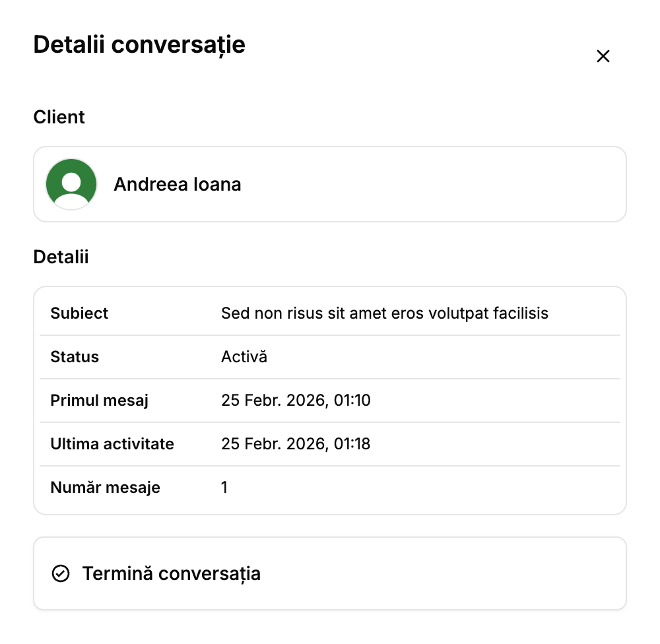Viewport: 660px width, 644px height.
Task: Click the X close icon
Action: click(x=603, y=56)
